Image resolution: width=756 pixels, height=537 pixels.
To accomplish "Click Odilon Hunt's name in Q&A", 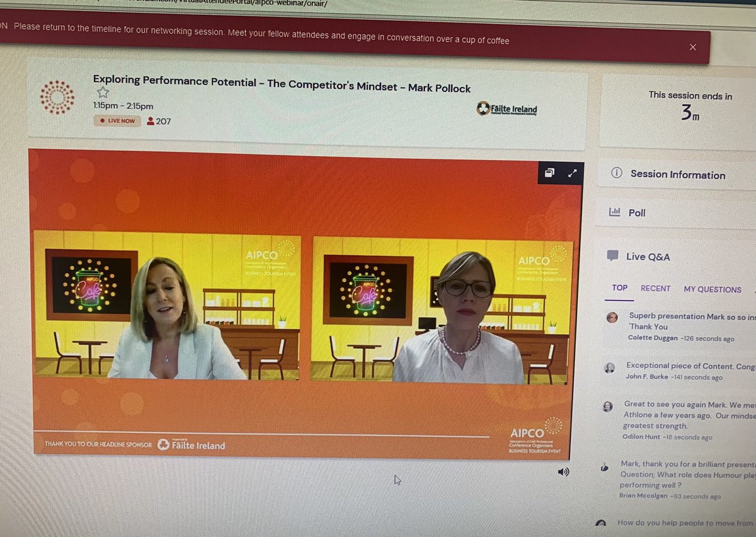I will click(641, 437).
